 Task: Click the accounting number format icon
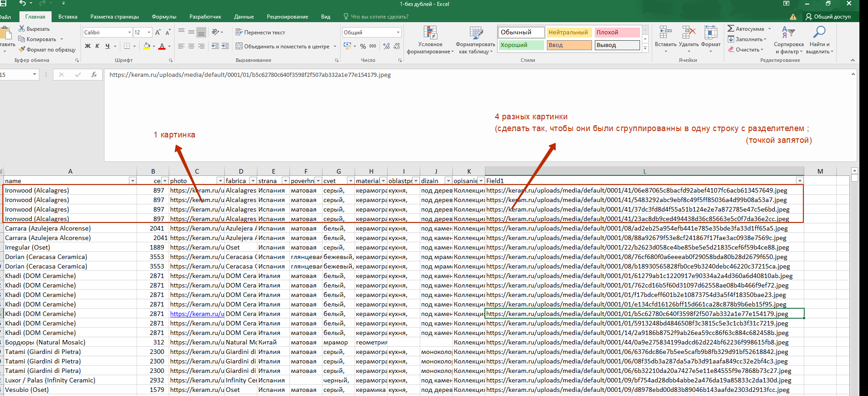pyautogui.click(x=347, y=46)
